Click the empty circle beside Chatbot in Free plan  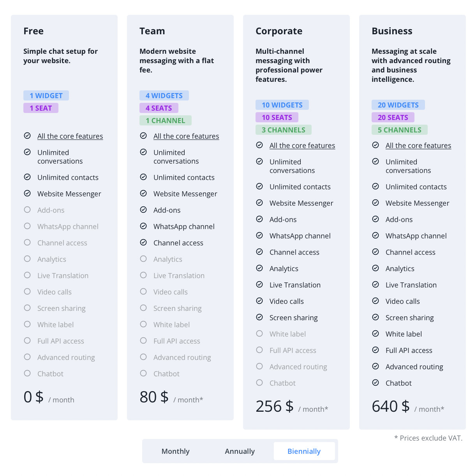coord(27,374)
